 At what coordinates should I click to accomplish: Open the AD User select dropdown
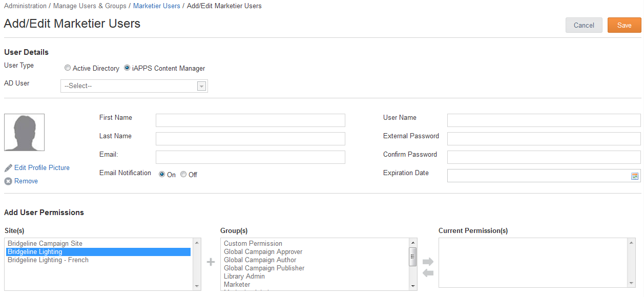(134, 86)
